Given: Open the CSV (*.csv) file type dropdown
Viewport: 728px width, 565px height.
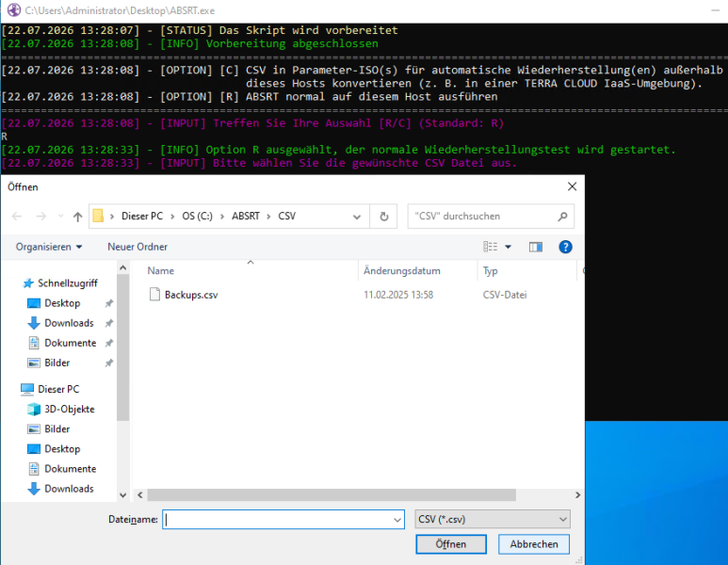Looking at the screenshot, I should pyautogui.click(x=493, y=520).
